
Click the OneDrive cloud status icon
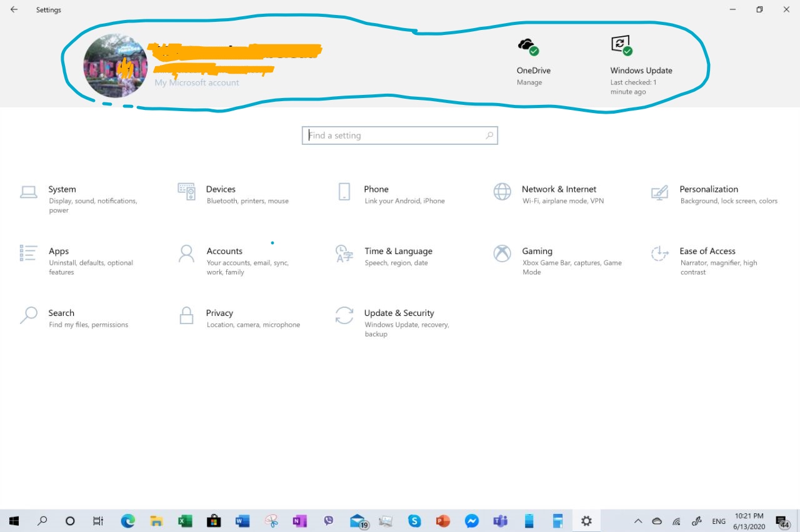coord(528,46)
